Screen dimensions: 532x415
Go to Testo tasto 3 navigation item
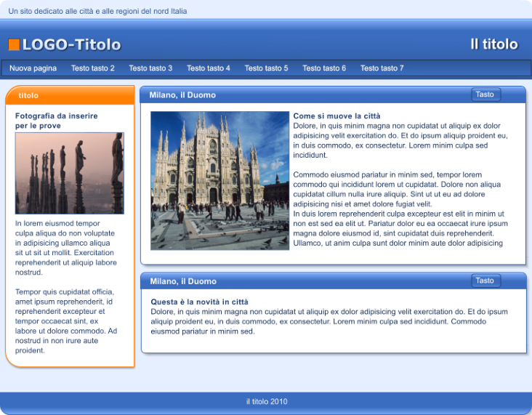click(150, 68)
